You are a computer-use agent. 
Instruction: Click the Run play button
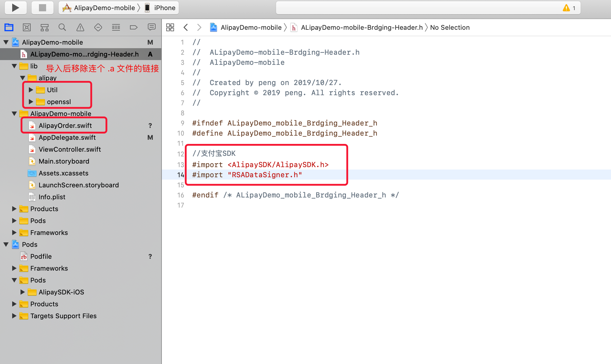[x=15, y=8]
